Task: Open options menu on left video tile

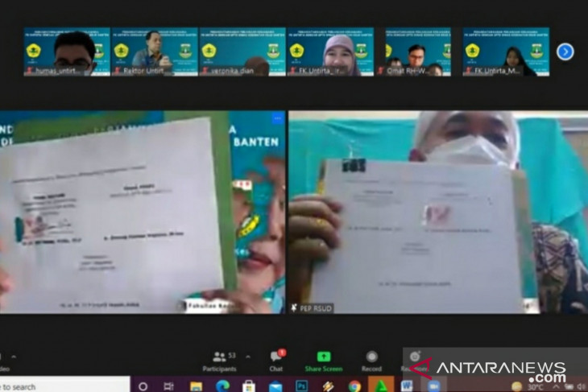Action: tap(277, 118)
